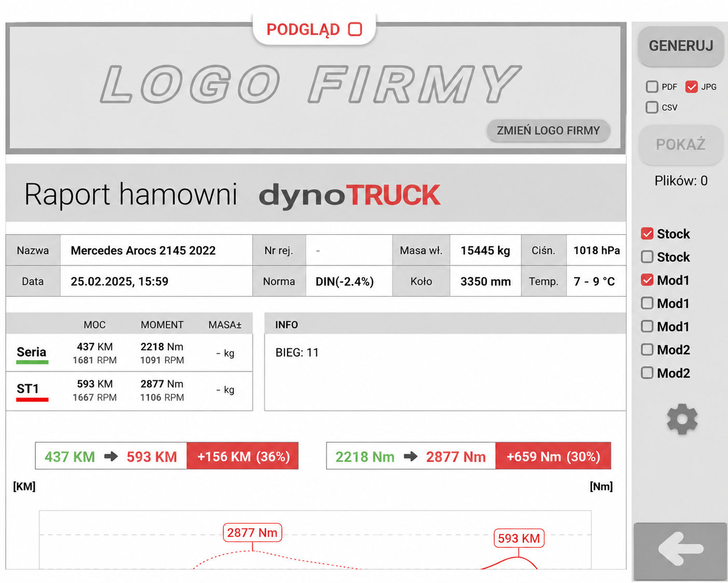Viewport: 728px width, 583px height.
Task: Click the '3350 mm' wheel value
Action: [486, 282]
